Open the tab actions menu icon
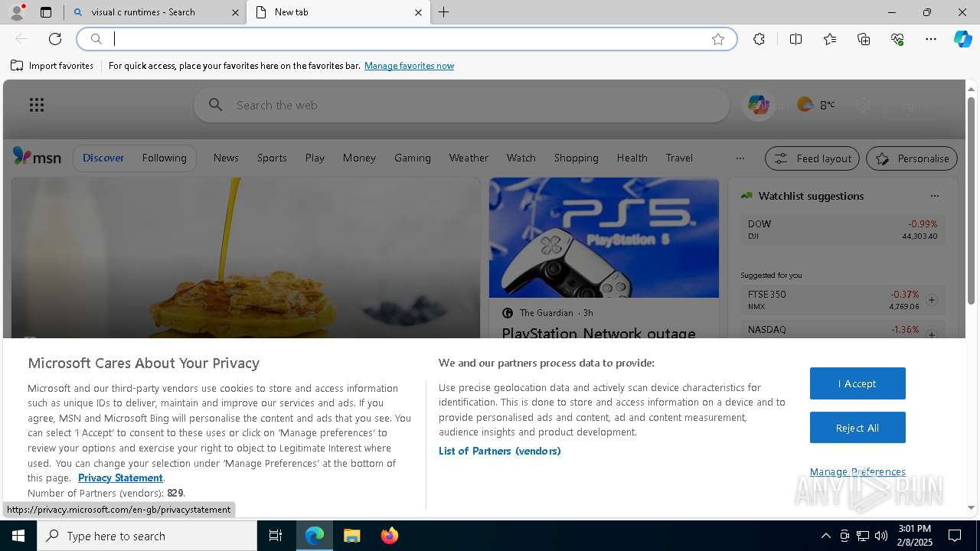 tap(46, 12)
